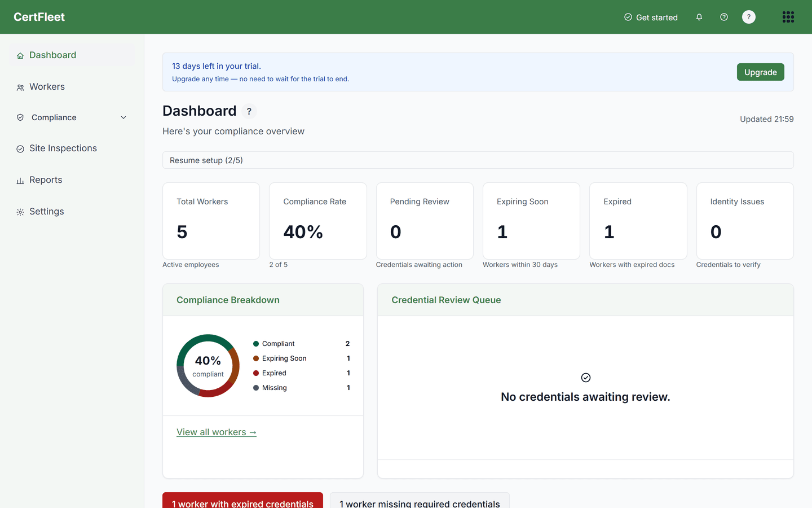Image resolution: width=812 pixels, height=508 pixels.
Task: Click the circled question mark help icon
Action: point(724,17)
